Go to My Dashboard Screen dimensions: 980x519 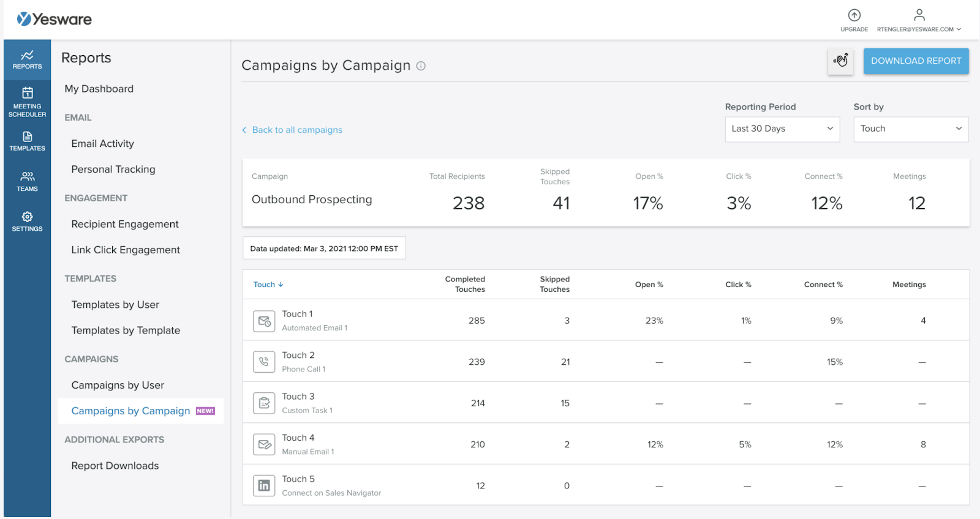point(99,89)
